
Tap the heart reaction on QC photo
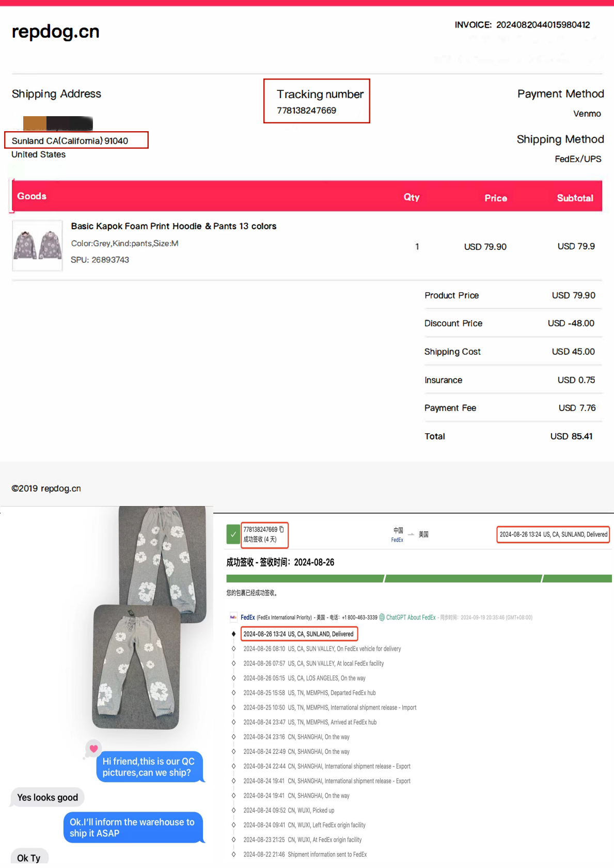(x=93, y=748)
